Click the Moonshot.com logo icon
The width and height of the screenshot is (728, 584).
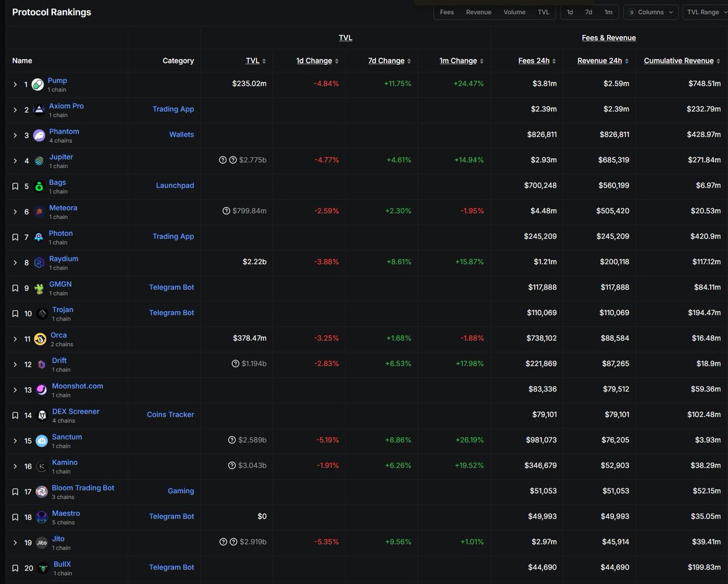(41, 390)
